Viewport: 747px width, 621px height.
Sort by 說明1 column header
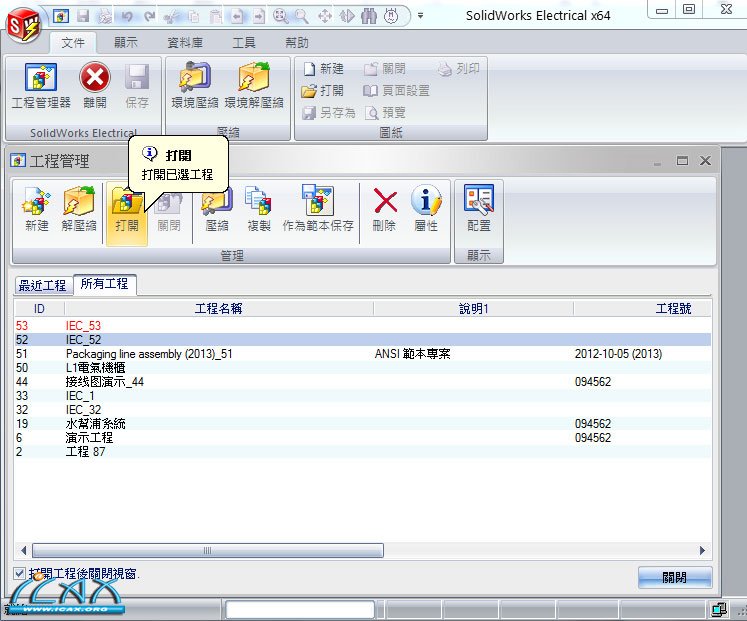(x=473, y=309)
